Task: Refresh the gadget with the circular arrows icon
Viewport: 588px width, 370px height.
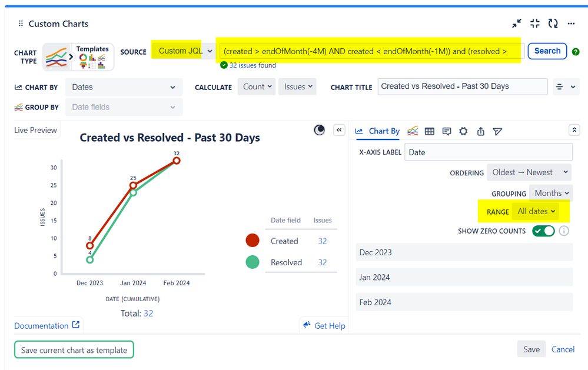Action: tap(553, 24)
